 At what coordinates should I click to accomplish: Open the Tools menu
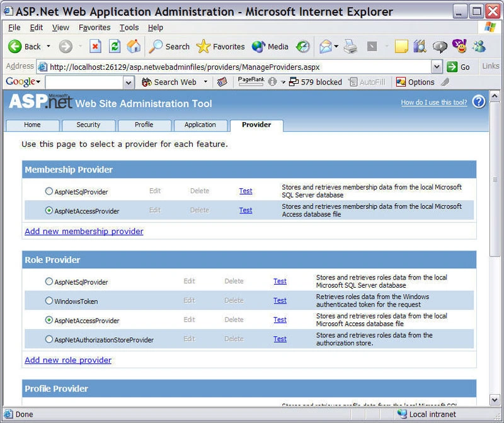pyautogui.click(x=129, y=28)
